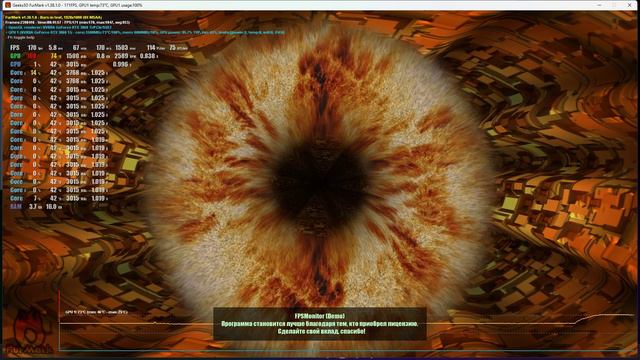640x360 pixels.
Task: Click the 'Программа становится лучше' message line
Action: pos(320,324)
